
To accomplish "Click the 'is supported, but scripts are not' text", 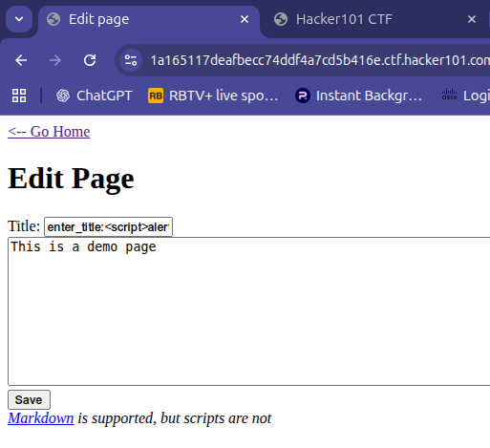I will pos(175,418).
